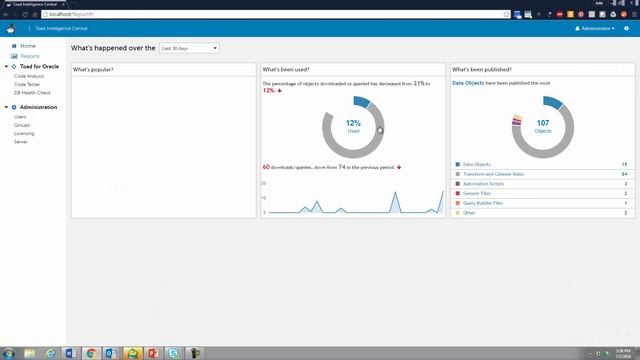The width and height of the screenshot is (640, 360).
Task: Open Users under Administration
Action: [20, 117]
